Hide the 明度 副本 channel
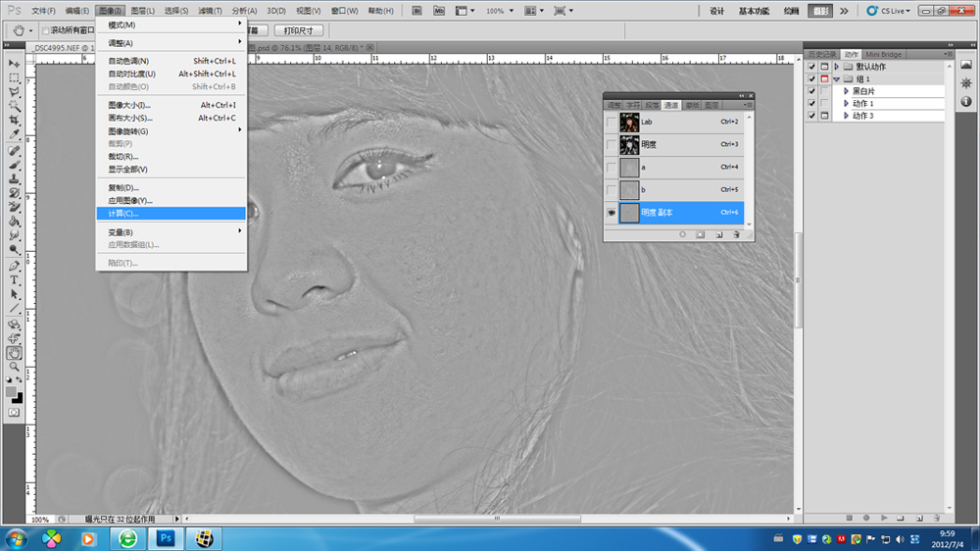980x551 pixels. (x=612, y=212)
